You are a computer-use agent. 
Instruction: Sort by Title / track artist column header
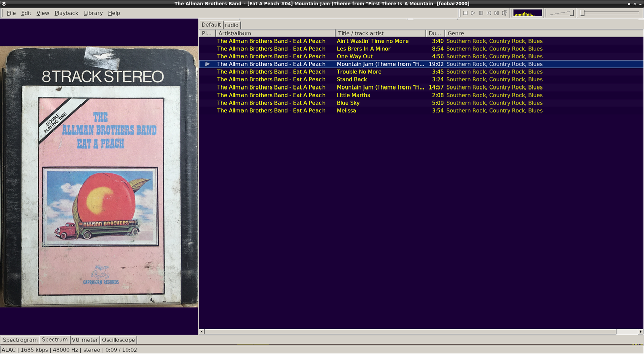[x=380, y=33]
